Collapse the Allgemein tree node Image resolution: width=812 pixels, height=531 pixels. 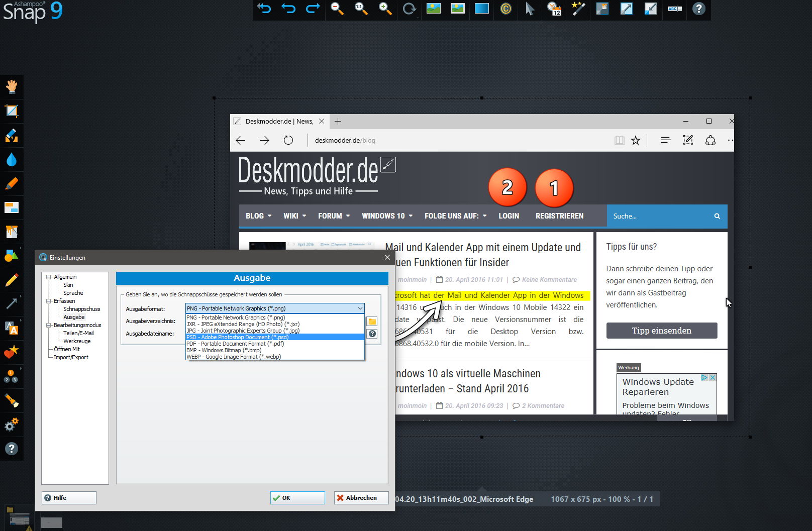coord(49,277)
